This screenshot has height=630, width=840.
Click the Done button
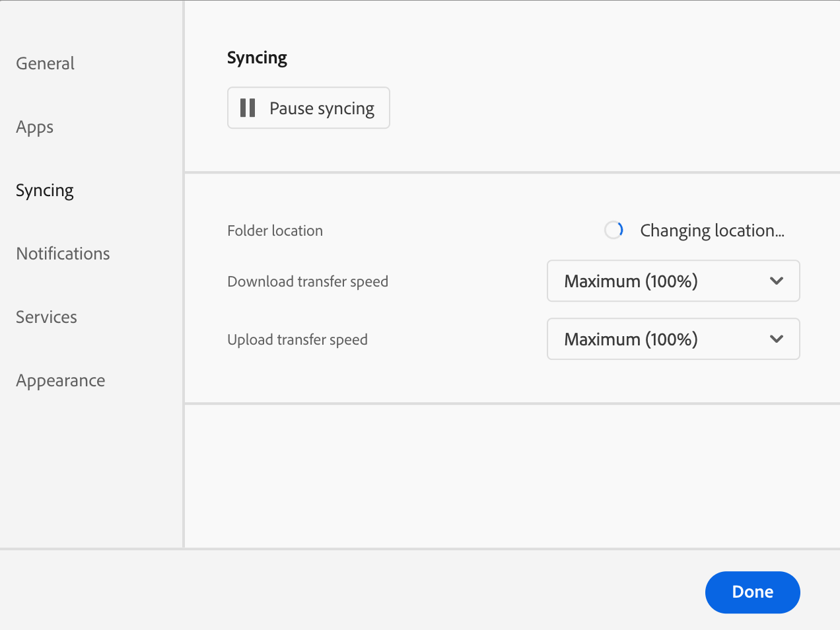[752, 592]
